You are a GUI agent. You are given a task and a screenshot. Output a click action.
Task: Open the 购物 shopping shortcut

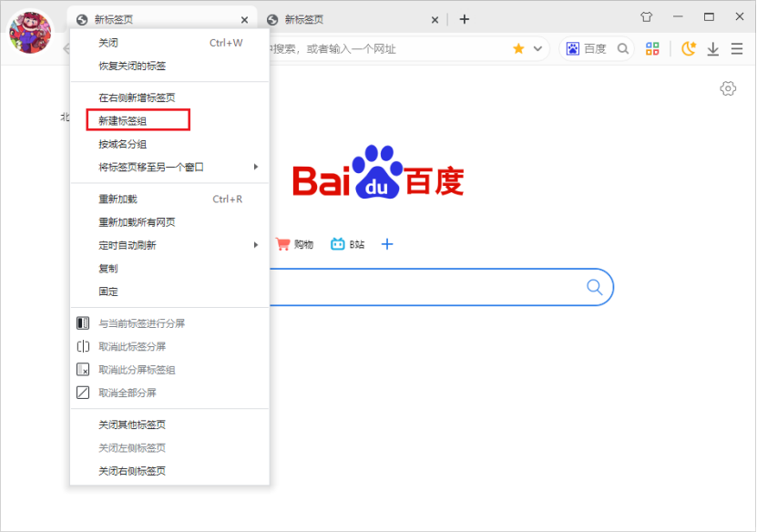click(294, 244)
